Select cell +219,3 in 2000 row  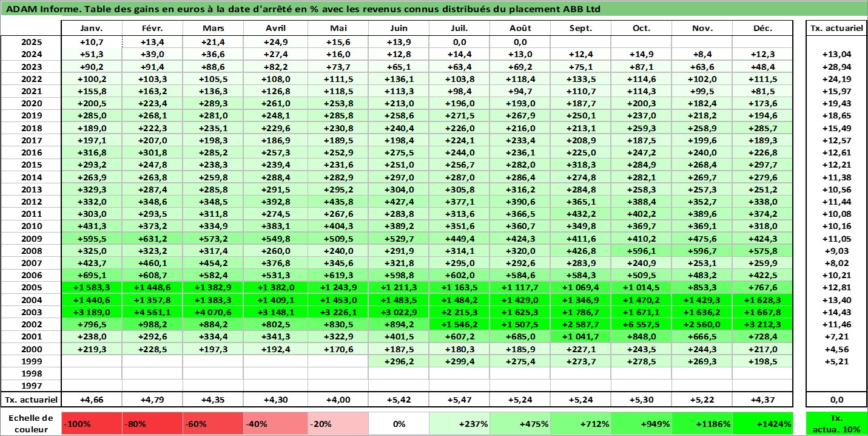pos(92,349)
